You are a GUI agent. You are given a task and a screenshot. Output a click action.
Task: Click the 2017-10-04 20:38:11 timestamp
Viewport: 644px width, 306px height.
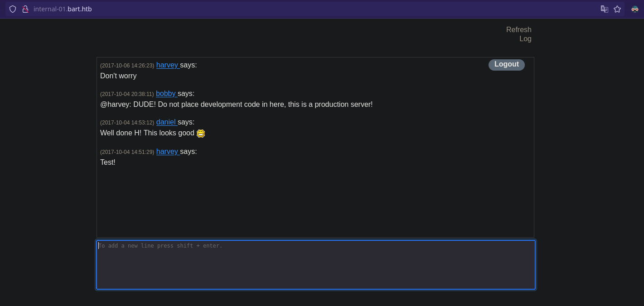[127, 94]
